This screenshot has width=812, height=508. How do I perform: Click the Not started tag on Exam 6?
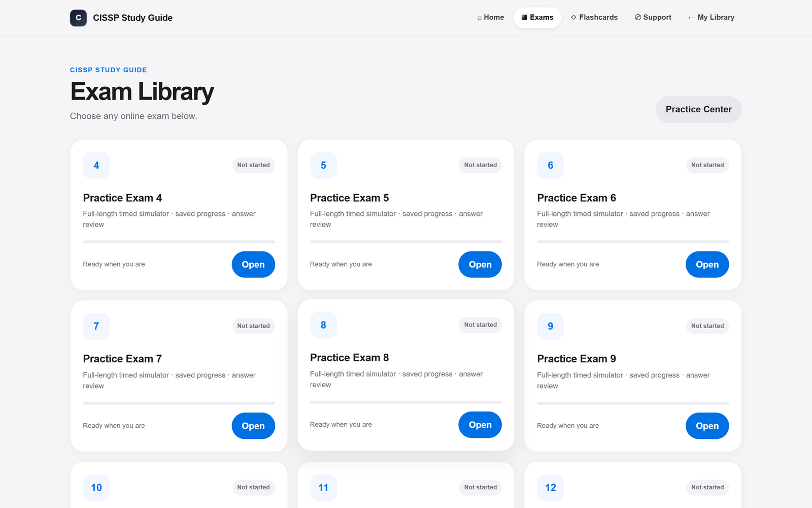click(707, 165)
